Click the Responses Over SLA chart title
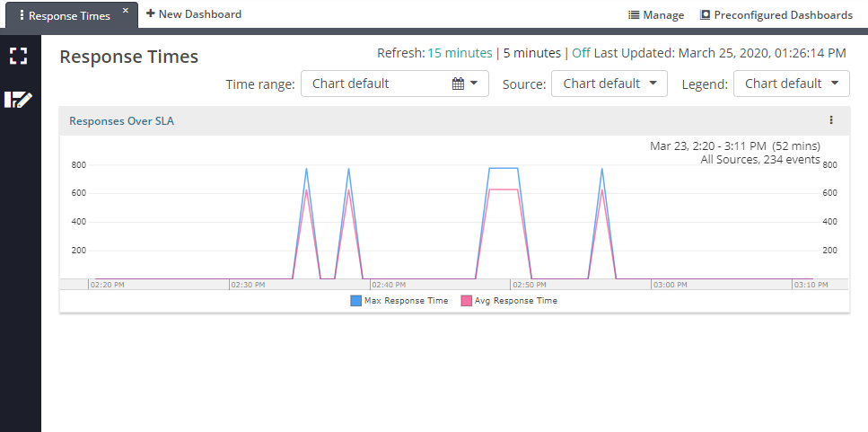This screenshot has height=432, width=868. [x=121, y=121]
